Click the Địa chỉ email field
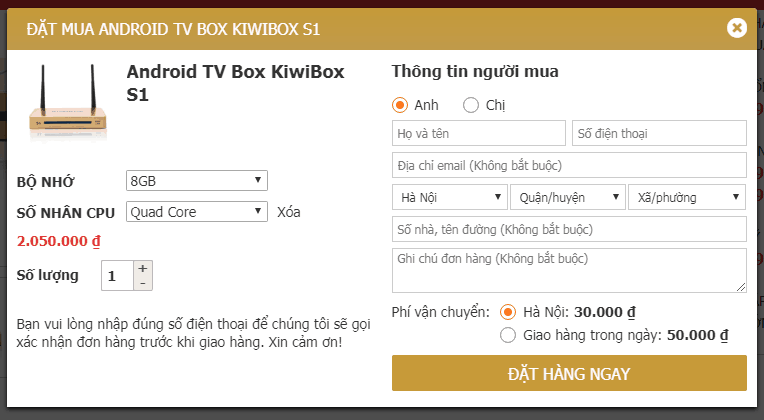Image resolution: width=764 pixels, height=420 pixels. pyautogui.click(x=569, y=165)
